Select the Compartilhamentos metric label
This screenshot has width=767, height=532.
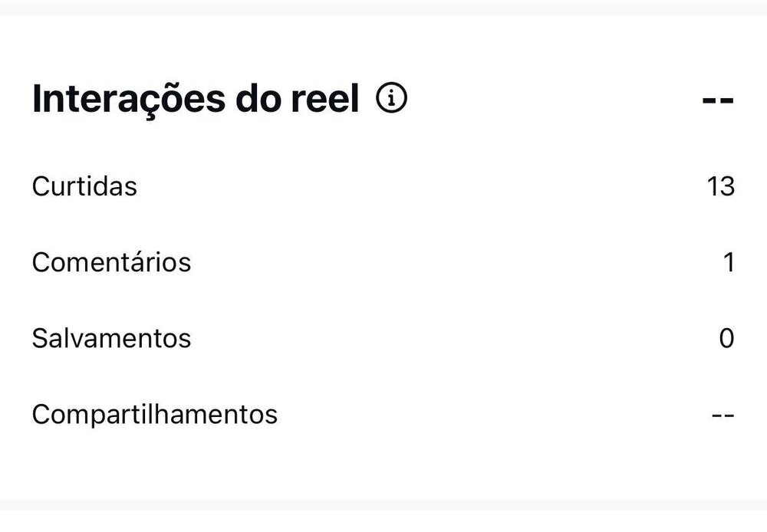click(x=154, y=414)
